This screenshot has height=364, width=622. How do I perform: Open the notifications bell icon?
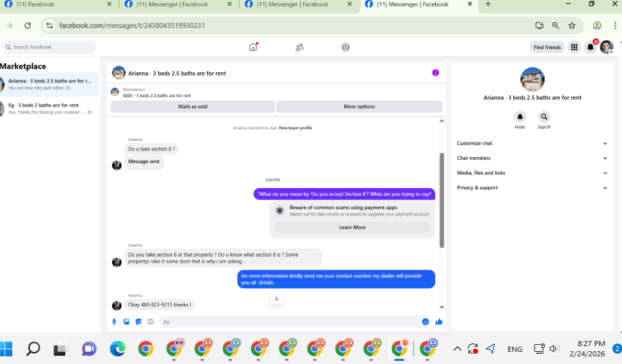pyautogui.click(x=590, y=47)
